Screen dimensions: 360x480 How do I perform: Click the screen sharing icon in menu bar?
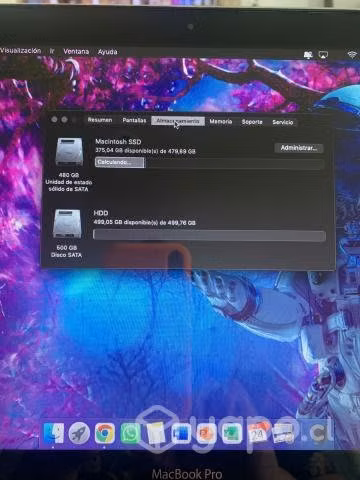308,55
